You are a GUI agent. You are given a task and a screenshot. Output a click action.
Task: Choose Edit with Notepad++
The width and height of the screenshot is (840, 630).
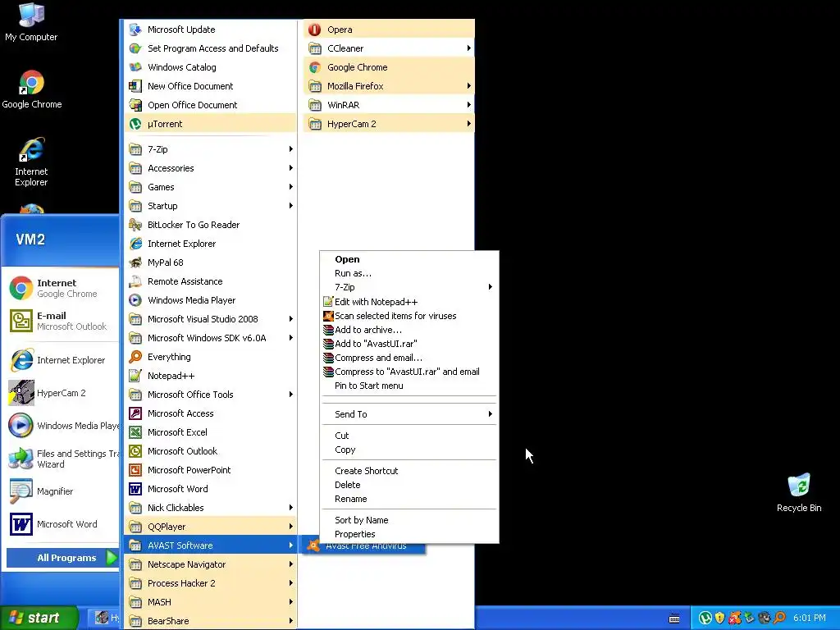pyautogui.click(x=409, y=302)
